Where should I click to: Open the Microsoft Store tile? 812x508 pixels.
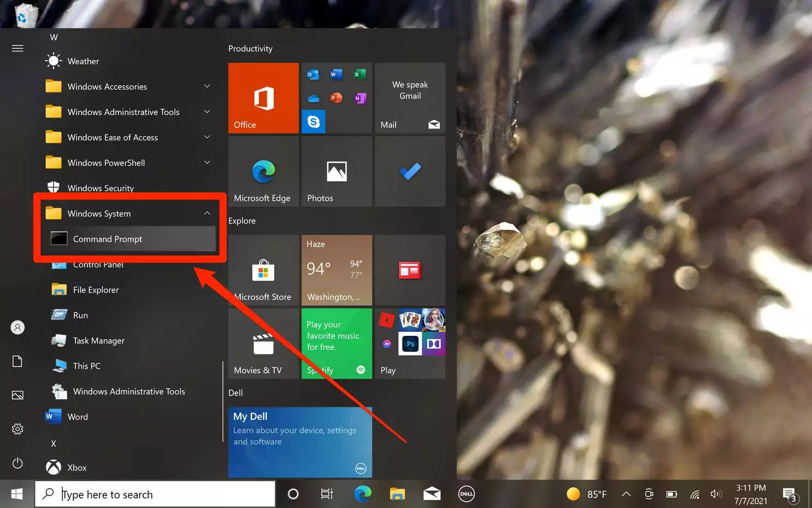click(263, 270)
